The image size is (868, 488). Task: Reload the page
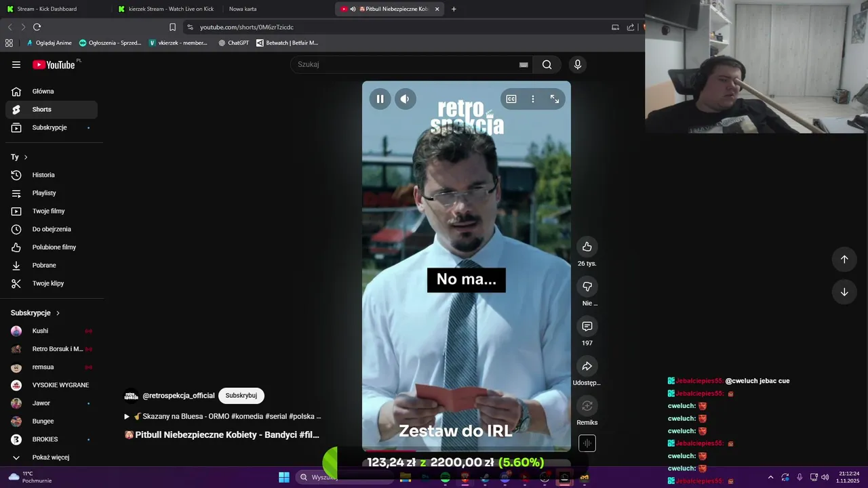click(x=37, y=27)
